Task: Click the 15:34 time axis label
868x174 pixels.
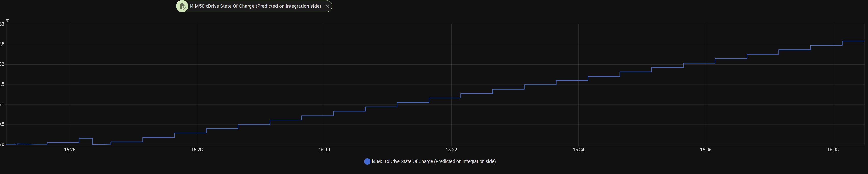Action: click(x=578, y=150)
